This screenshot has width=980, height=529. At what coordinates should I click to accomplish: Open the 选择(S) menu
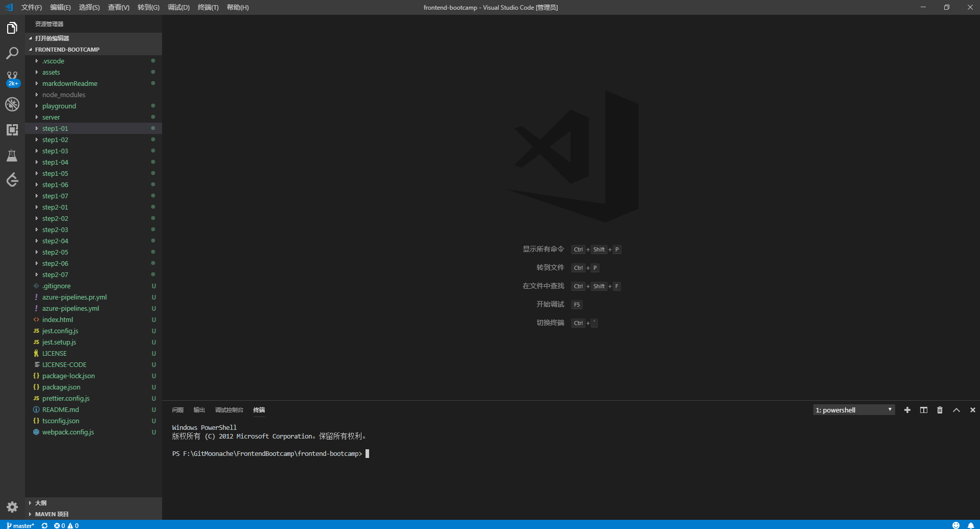89,7
